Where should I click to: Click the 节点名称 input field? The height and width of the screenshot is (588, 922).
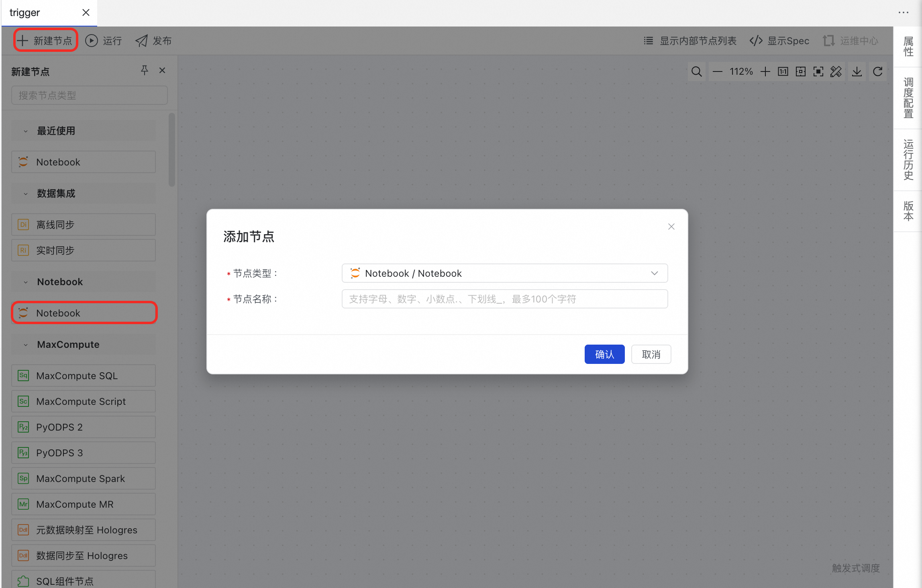pos(504,299)
